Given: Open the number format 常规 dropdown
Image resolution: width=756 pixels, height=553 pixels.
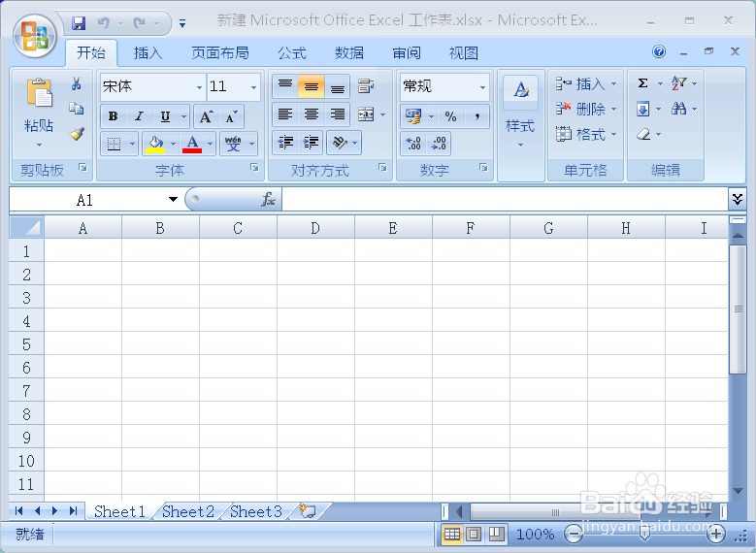Looking at the screenshot, I should pyautogui.click(x=482, y=87).
